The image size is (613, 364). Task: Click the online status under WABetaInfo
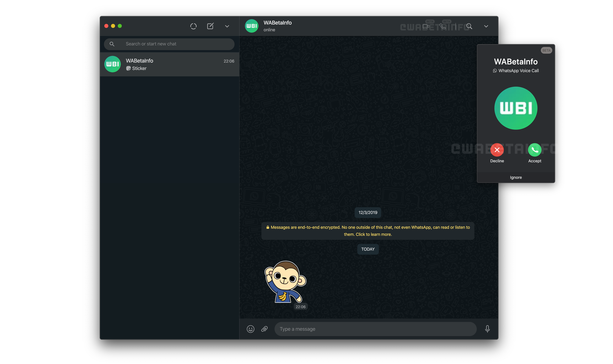click(269, 30)
